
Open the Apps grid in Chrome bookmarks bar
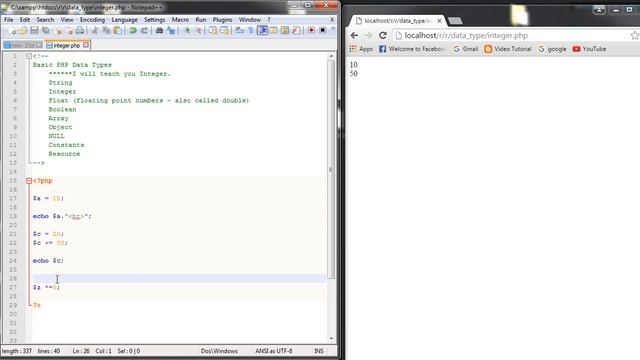[361, 49]
